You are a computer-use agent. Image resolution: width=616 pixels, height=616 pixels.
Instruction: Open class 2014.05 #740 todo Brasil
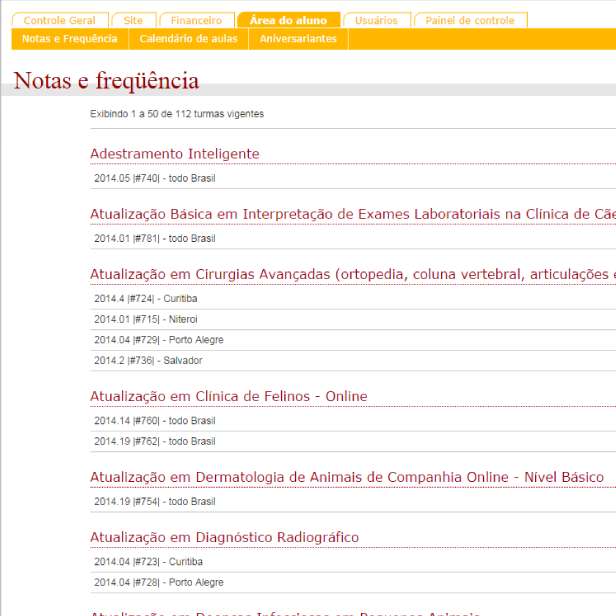pyautogui.click(x=154, y=179)
